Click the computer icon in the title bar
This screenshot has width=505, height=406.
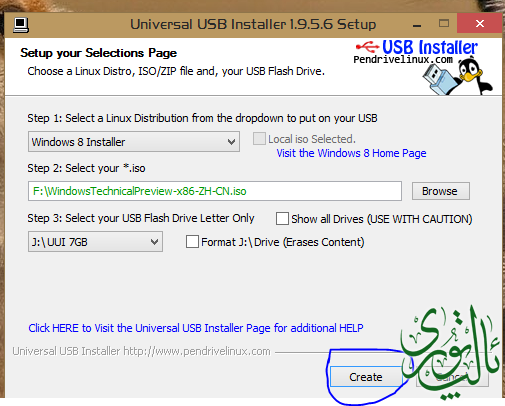tap(21, 25)
